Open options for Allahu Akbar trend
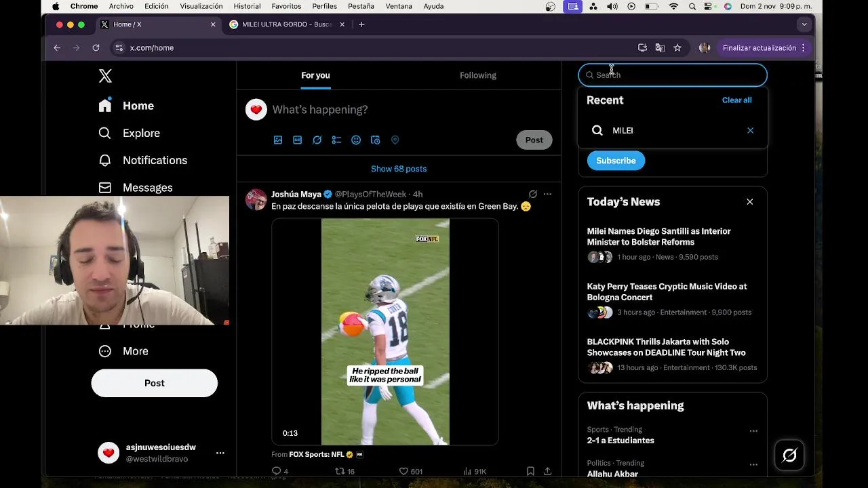The height and width of the screenshot is (488, 868). [753, 465]
